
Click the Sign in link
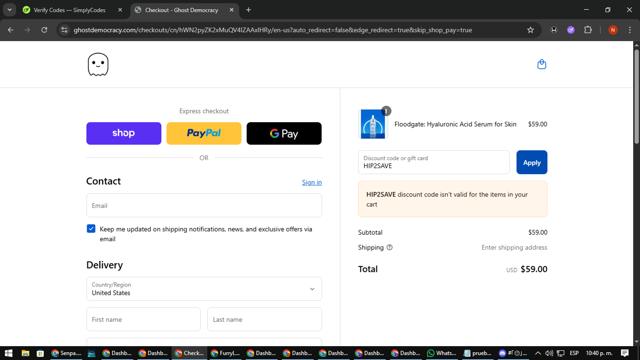tap(312, 182)
